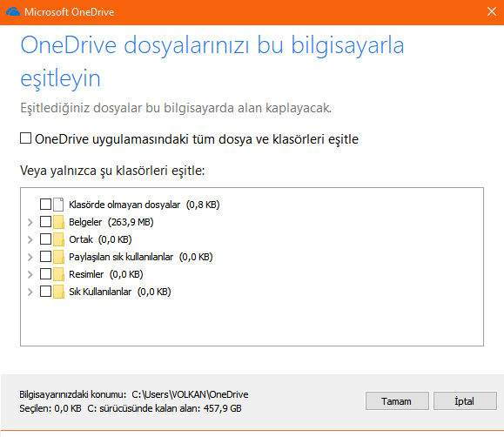Click the remaining space value 457,9 GB

point(223,408)
